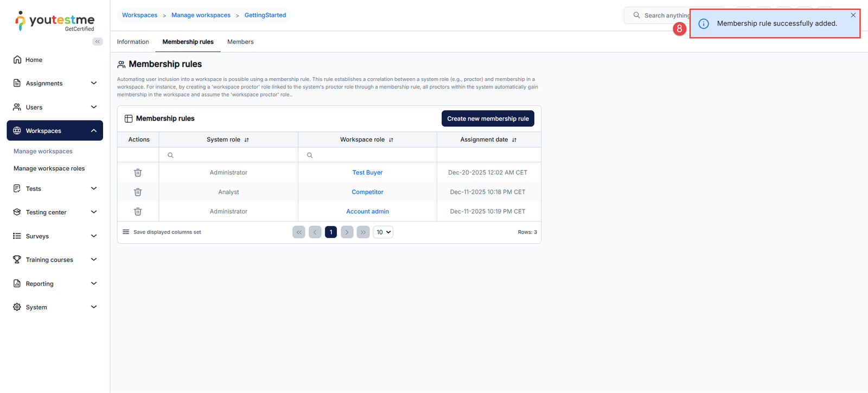This screenshot has height=393, width=868.
Task: Open the Information tab
Action: pyautogui.click(x=133, y=42)
